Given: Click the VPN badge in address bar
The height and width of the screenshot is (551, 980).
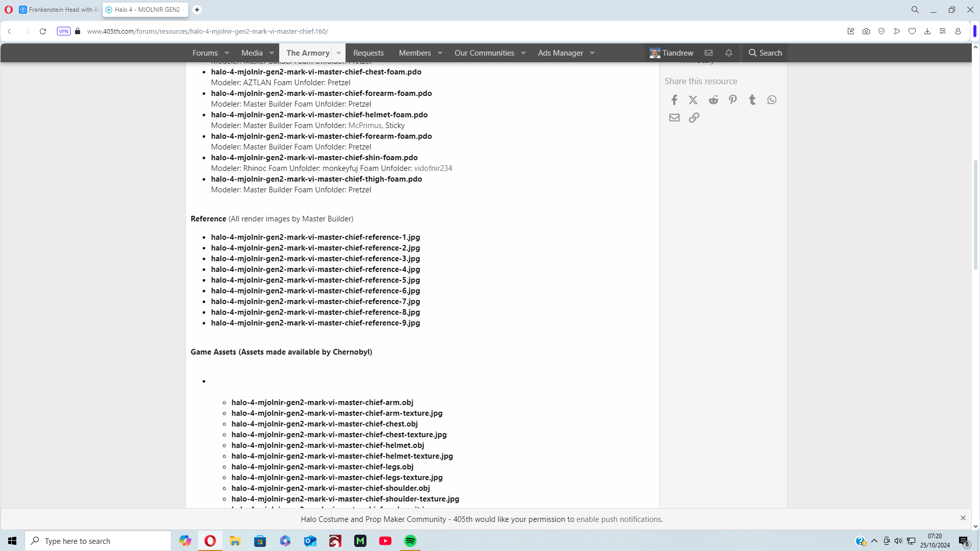Looking at the screenshot, I should (63, 31).
